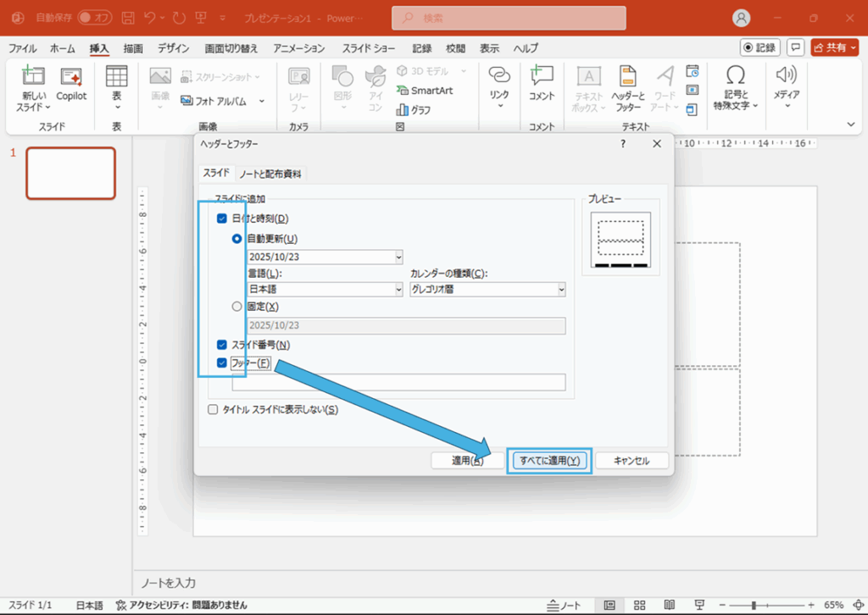This screenshot has height=615, width=868.
Task: Click the Apply to All button
Action: [548, 461]
